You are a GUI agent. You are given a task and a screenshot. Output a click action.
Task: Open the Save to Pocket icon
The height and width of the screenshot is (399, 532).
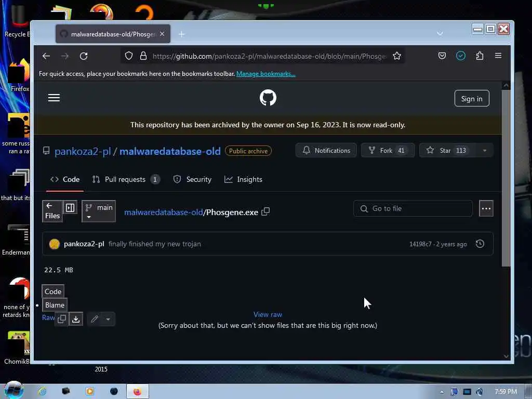click(x=442, y=56)
